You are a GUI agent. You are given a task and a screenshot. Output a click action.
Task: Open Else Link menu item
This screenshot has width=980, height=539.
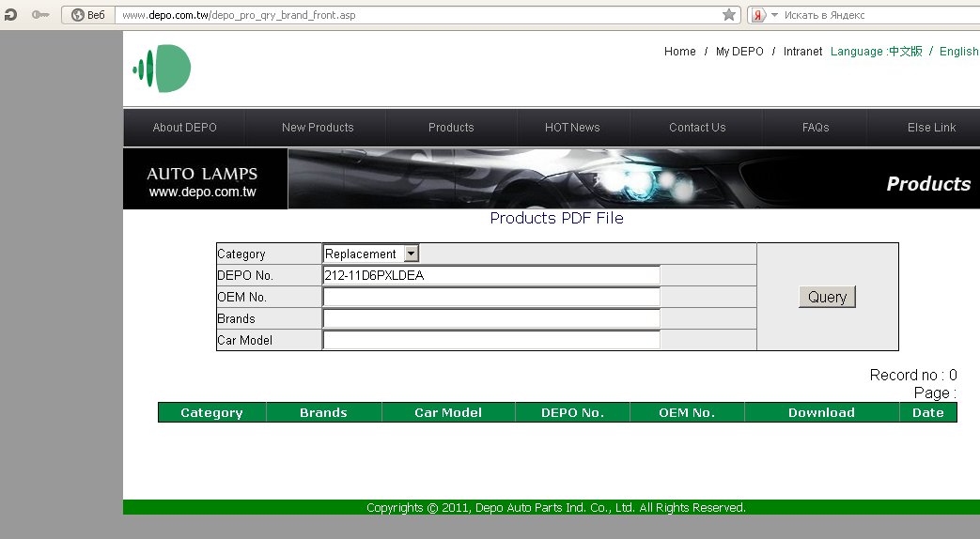coord(931,128)
